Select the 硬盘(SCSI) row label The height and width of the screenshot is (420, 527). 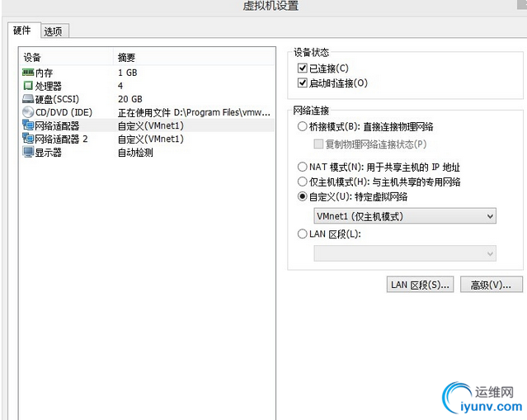tap(57, 99)
